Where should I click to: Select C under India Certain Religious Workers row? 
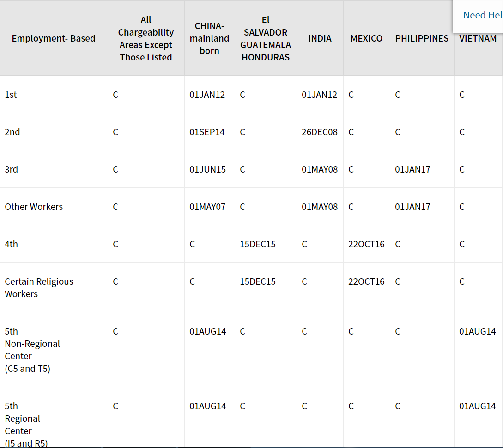pos(304,281)
